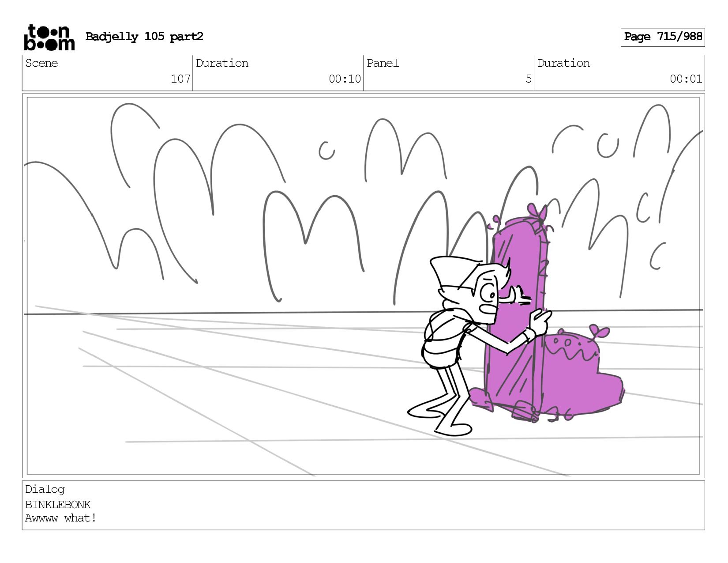Select the dialog line 'Awwww what!'

pyautogui.click(x=60, y=518)
